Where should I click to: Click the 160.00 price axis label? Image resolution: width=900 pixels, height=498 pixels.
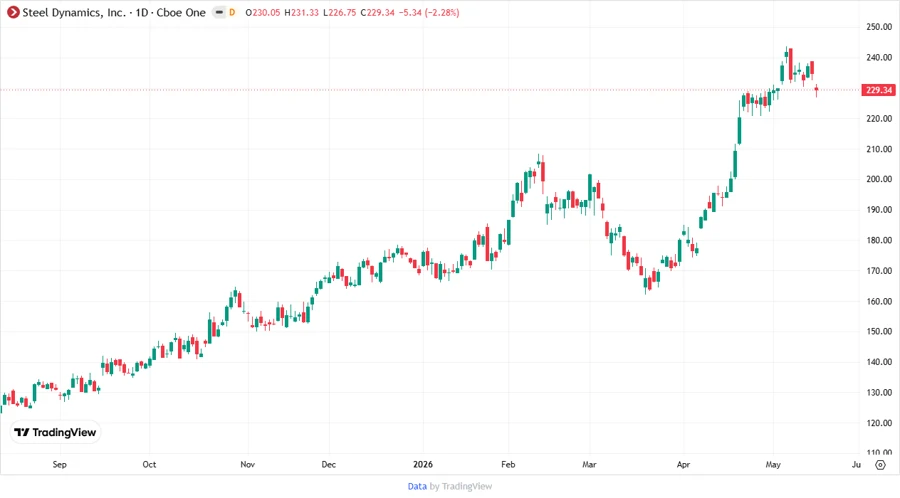coord(879,301)
